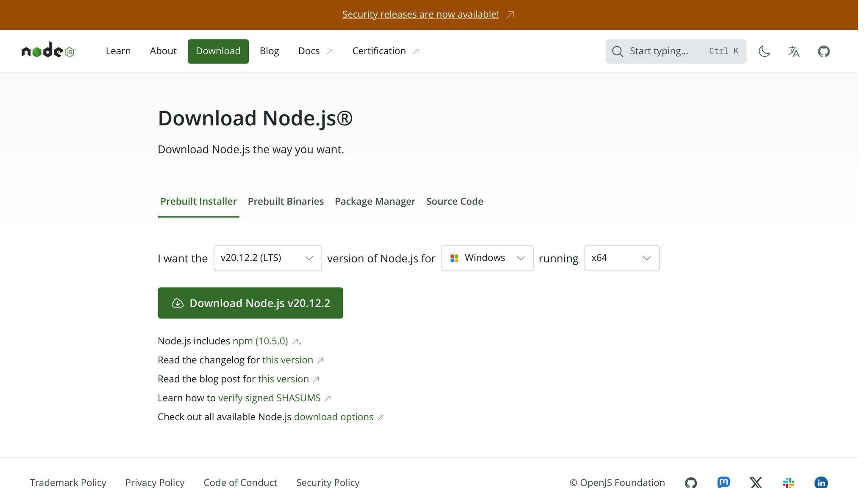Screen dimensions: 868x488
Task: Click Download Node.js v20.12.2 button
Action: pyautogui.click(x=250, y=302)
